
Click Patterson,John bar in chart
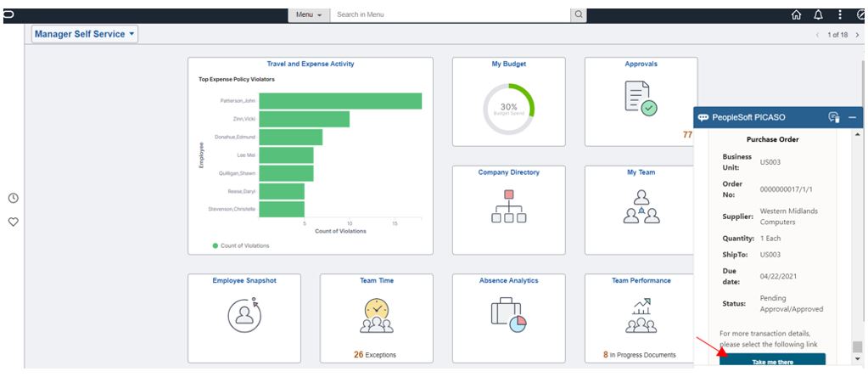pyautogui.click(x=340, y=101)
